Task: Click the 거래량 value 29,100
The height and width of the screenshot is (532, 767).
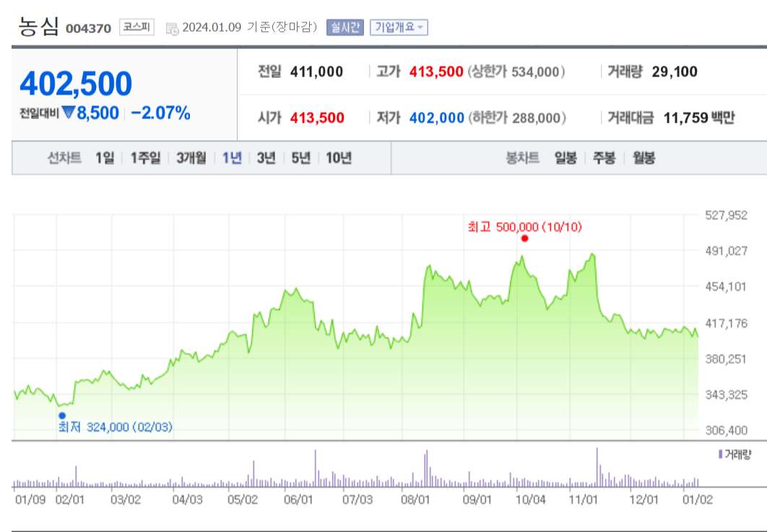Action: coord(675,72)
